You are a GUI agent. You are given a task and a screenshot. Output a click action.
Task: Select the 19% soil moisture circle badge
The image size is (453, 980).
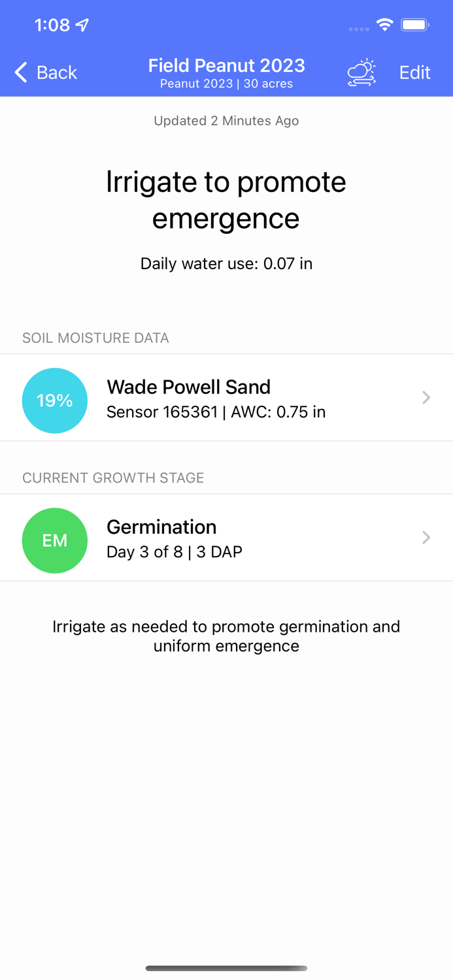click(55, 400)
